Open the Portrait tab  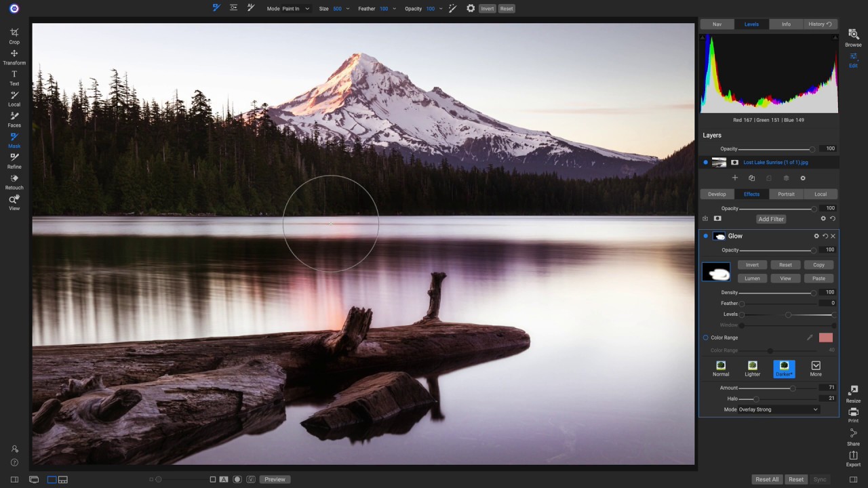786,194
